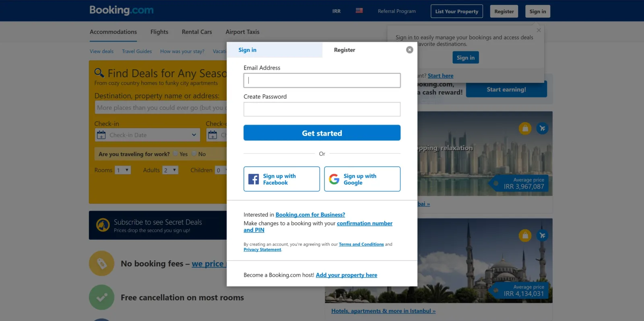This screenshot has height=321, width=644.
Task: Click the 'we price' link
Action: pos(209,264)
